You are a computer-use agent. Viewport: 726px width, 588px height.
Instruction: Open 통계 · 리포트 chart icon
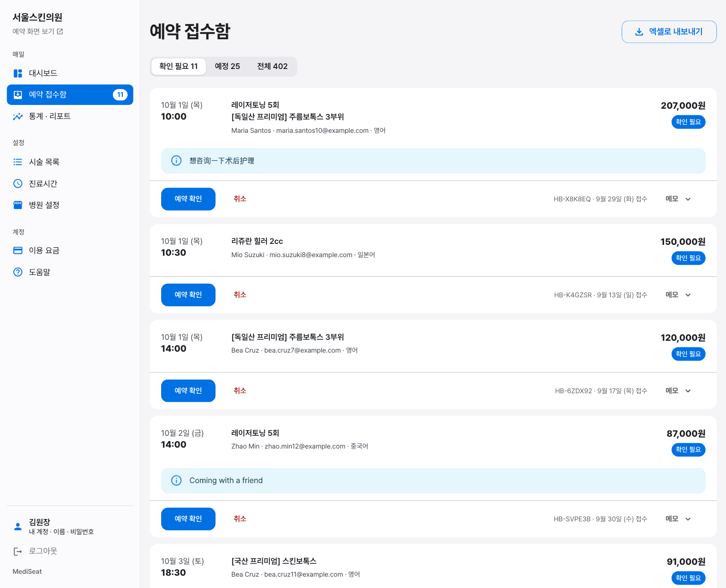pyautogui.click(x=18, y=116)
